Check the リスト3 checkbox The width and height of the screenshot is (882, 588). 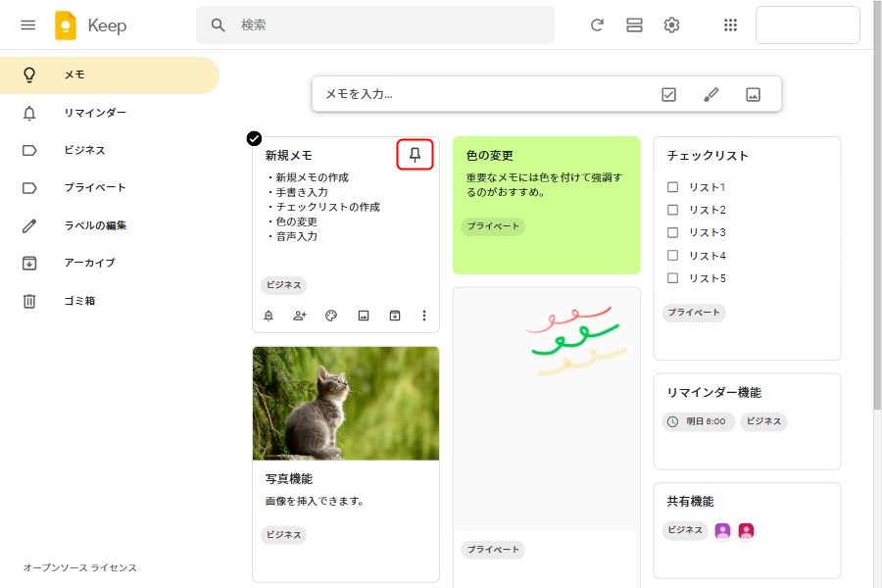[x=672, y=232]
